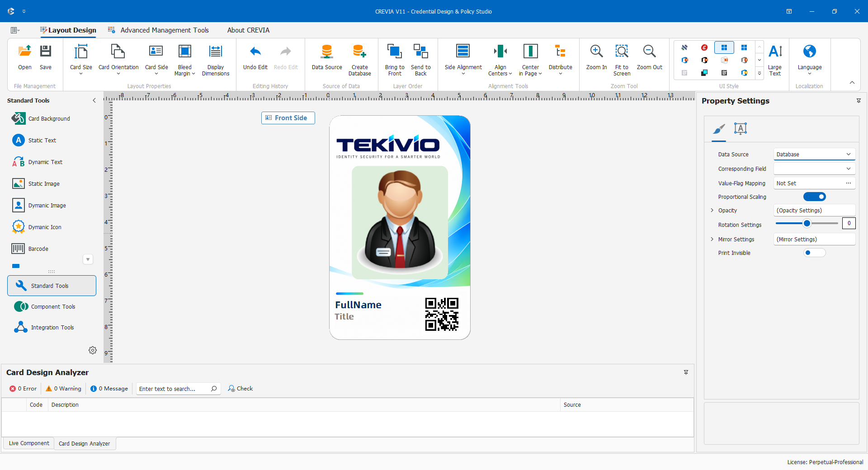The image size is (868, 470).
Task: Open the Standard Tools settings gear
Action: pos(93,350)
